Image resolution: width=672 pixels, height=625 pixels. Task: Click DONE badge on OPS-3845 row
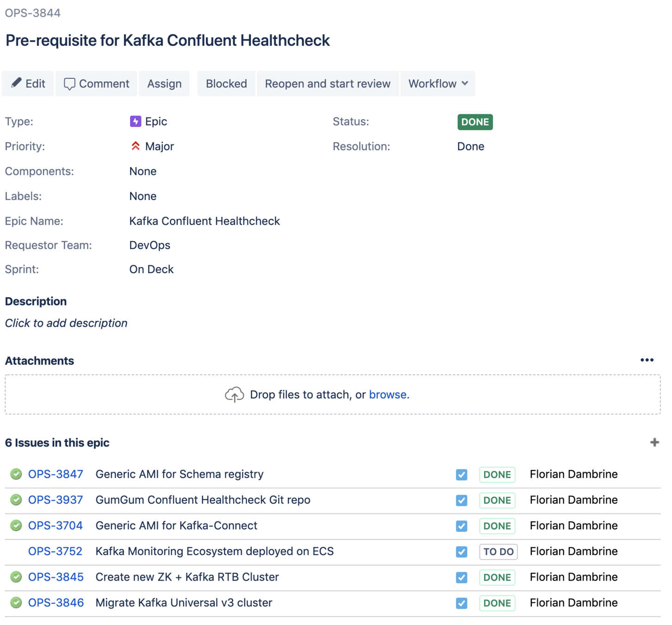pos(497,577)
